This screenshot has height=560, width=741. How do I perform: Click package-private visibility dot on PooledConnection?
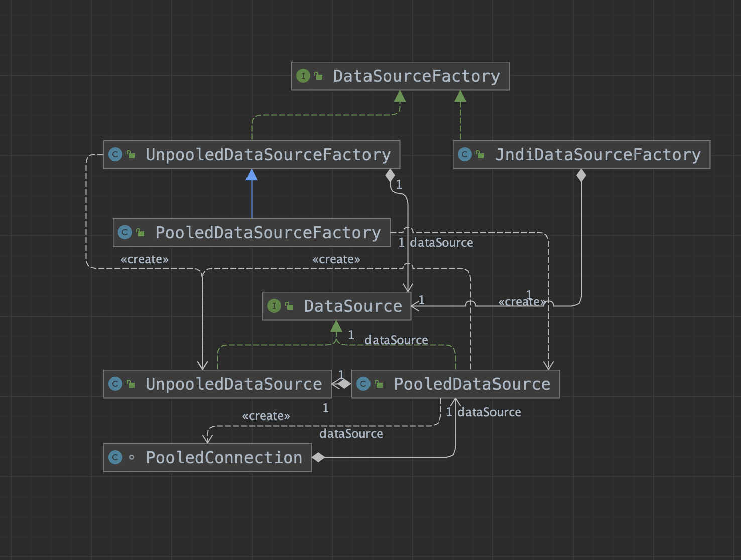132,458
